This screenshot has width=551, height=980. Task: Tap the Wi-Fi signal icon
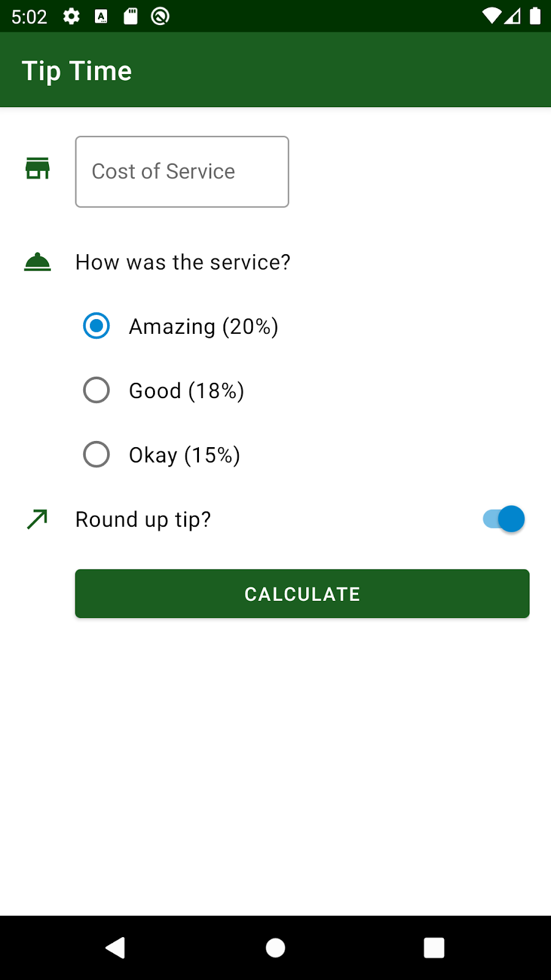[x=491, y=17]
